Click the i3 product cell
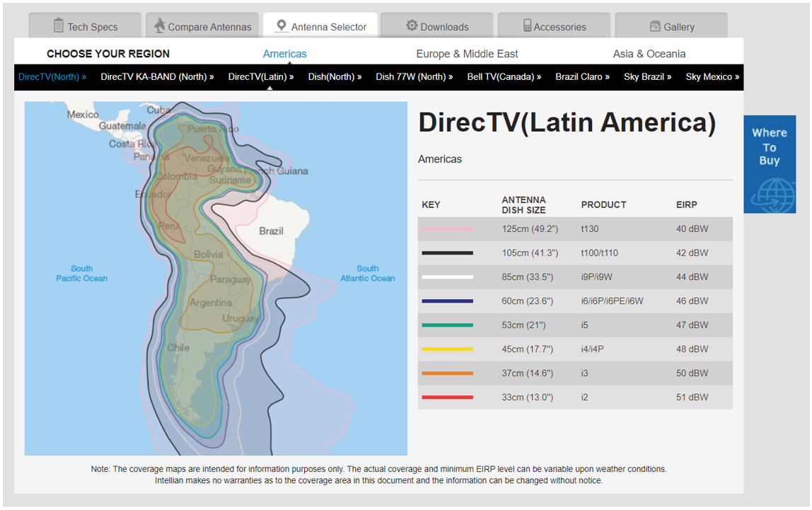Image resolution: width=812 pixels, height=510 pixels. [585, 373]
